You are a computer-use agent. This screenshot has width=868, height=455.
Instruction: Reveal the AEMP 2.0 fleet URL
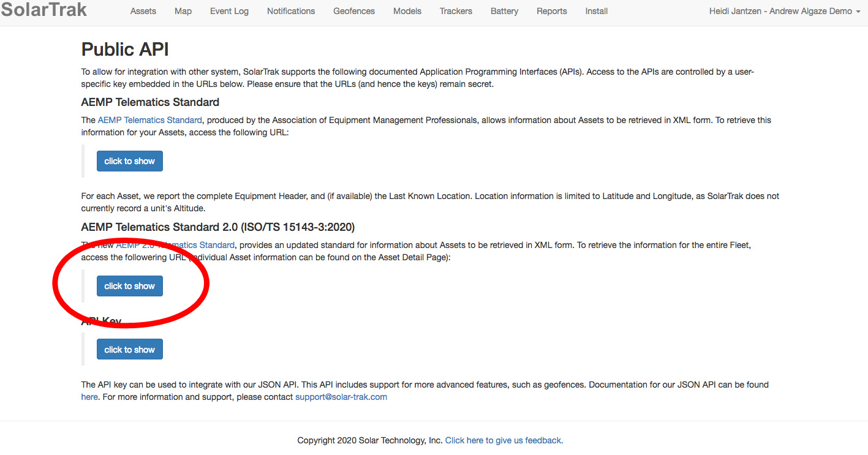(129, 286)
